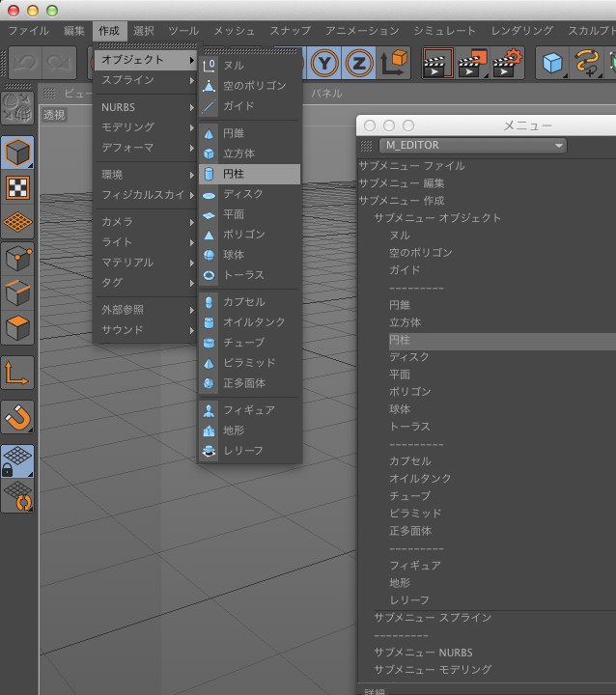Image resolution: width=616 pixels, height=695 pixels.
Task: Choose 正多面体 platonic primitive entry
Action: pos(250,383)
